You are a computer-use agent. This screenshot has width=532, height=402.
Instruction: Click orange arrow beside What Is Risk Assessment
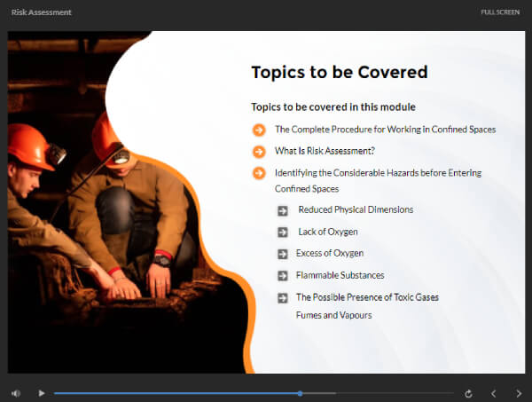[259, 151]
